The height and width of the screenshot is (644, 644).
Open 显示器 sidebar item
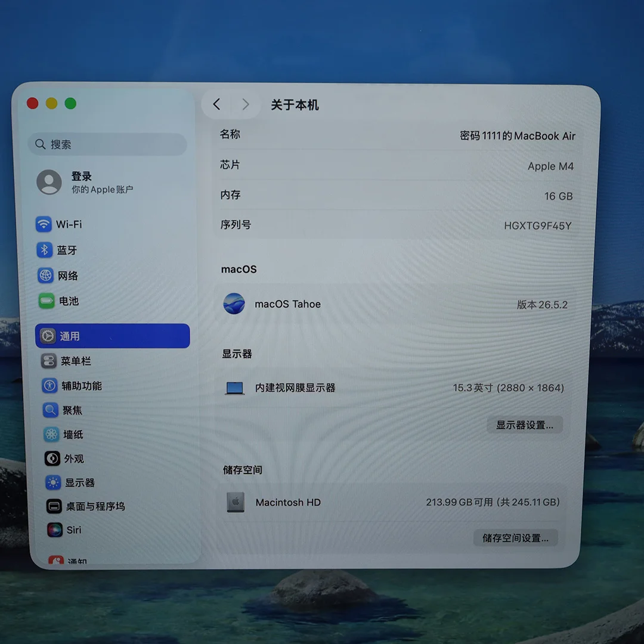coord(80,482)
